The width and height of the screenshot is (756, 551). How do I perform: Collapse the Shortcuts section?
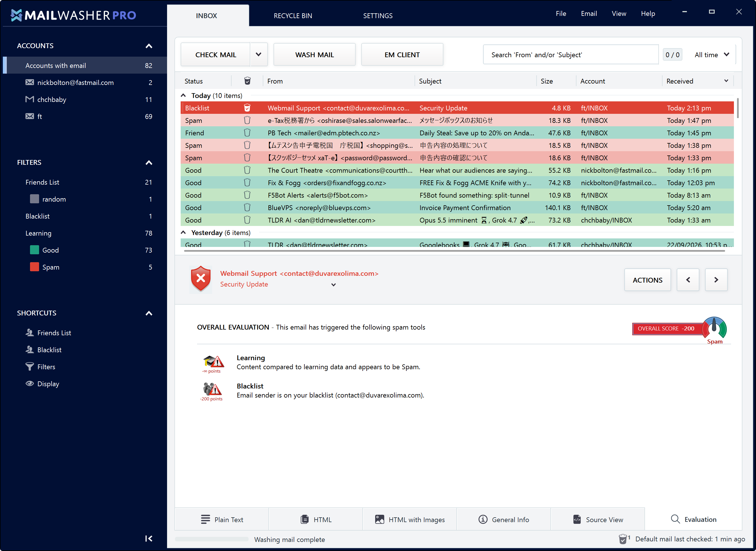pos(149,313)
